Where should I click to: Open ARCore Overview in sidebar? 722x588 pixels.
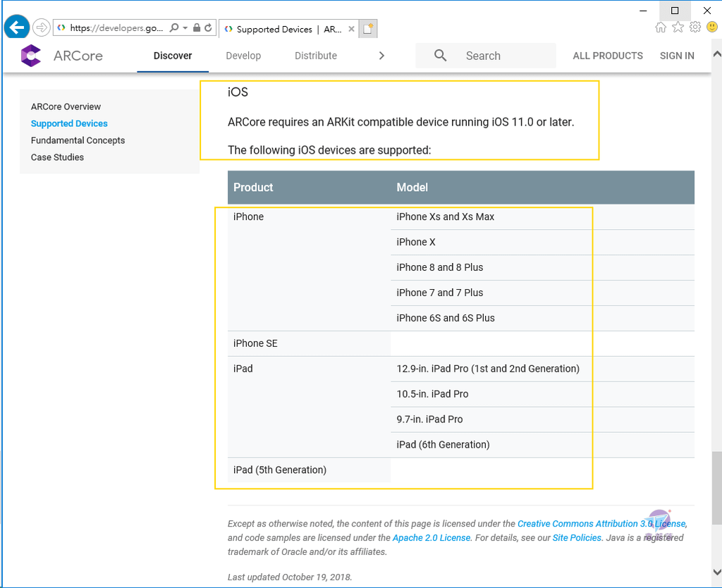(66, 107)
